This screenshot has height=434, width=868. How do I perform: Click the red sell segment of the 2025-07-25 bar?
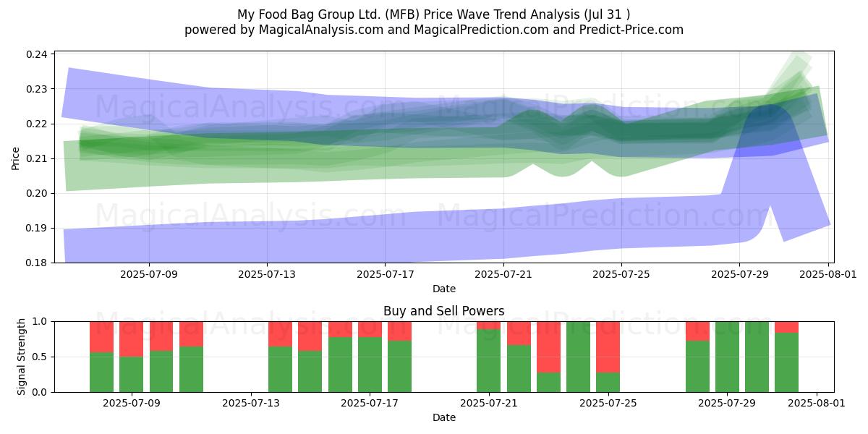608,347
